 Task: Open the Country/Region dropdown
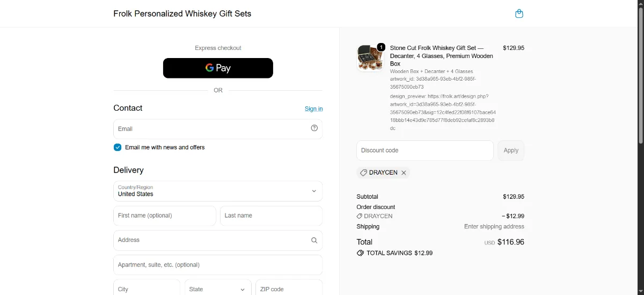click(x=218, y=191)
